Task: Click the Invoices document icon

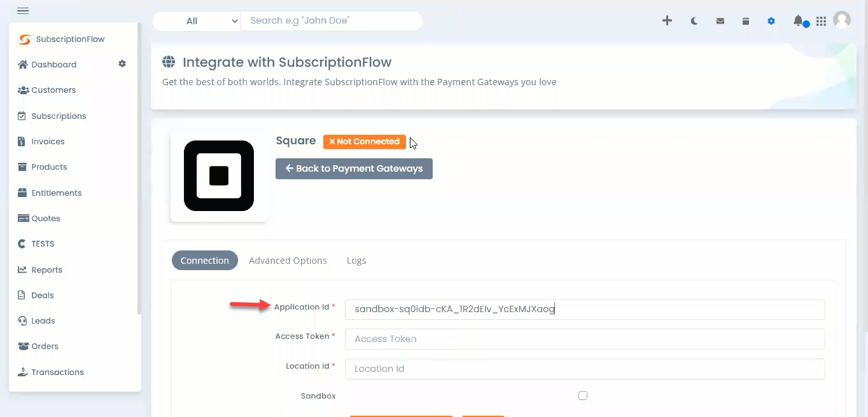Action: click(21, 141)
